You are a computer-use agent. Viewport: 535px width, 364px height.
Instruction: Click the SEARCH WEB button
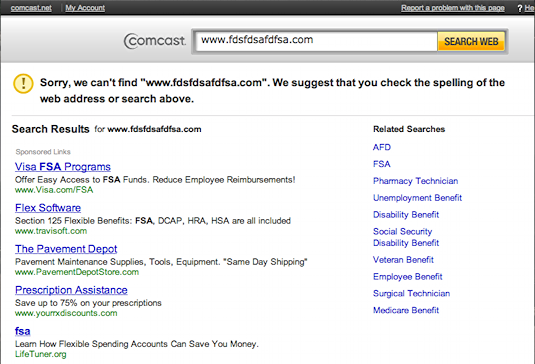471,42
